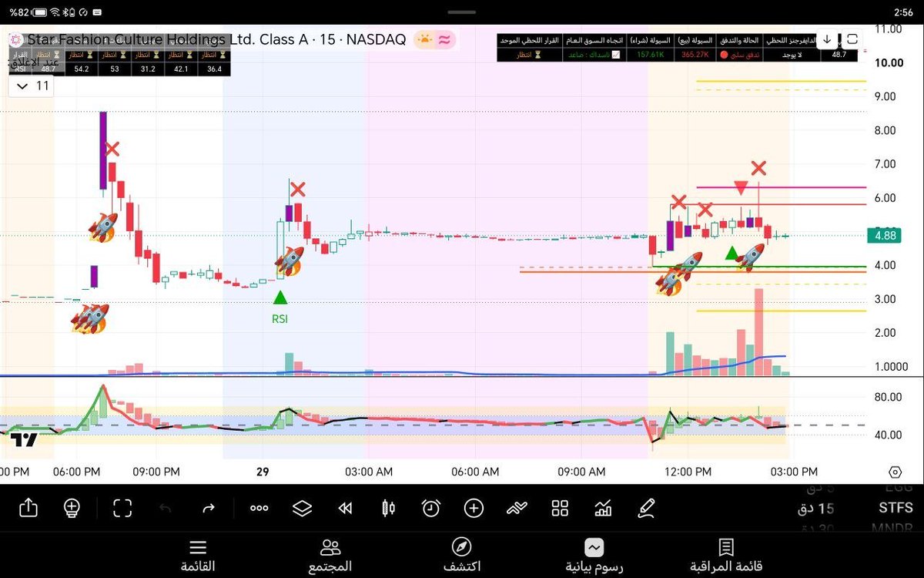Switch to المجتمع community tab
The height and width of the screenshot is (578, 924).
(x=330, y=555)
